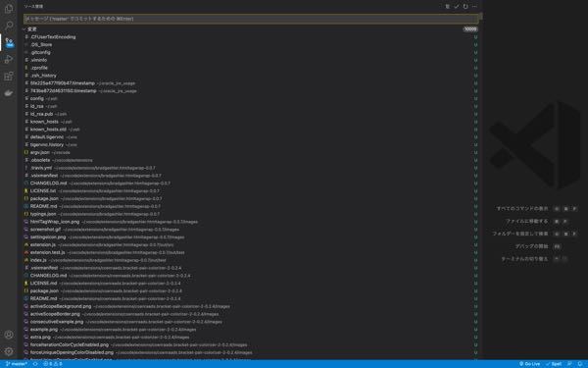
Task: Open the Manage gear icon
Action: (9, 351)
